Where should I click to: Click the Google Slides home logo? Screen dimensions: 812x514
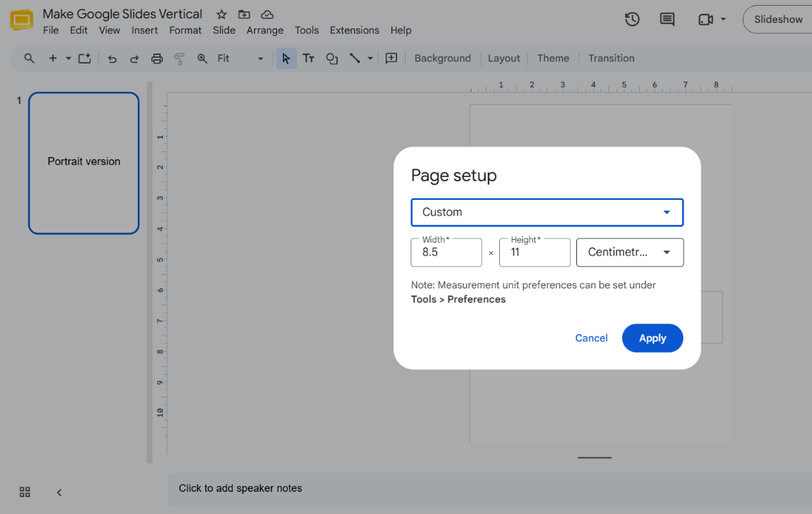point(21,20)
